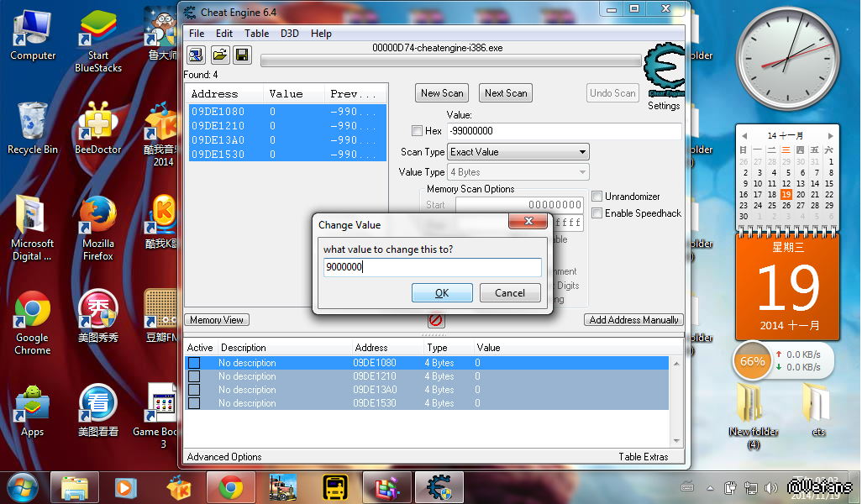The width and height of the screenshot is (862, 504).
Task: Open Memory View
Action: pyautogui.click(x=217, y=320)
